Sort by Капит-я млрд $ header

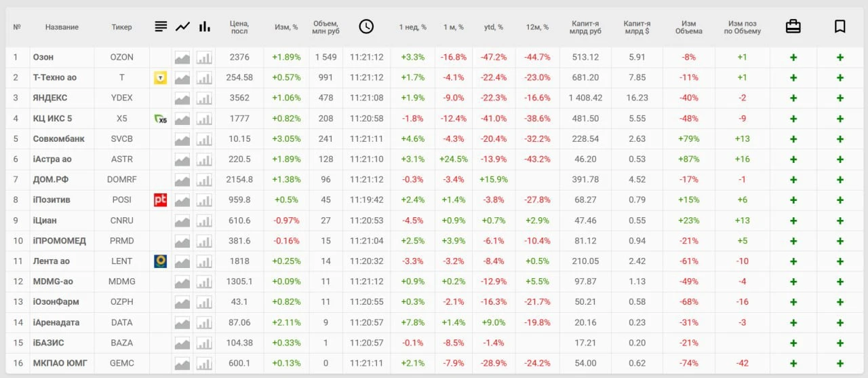(637, 27)
